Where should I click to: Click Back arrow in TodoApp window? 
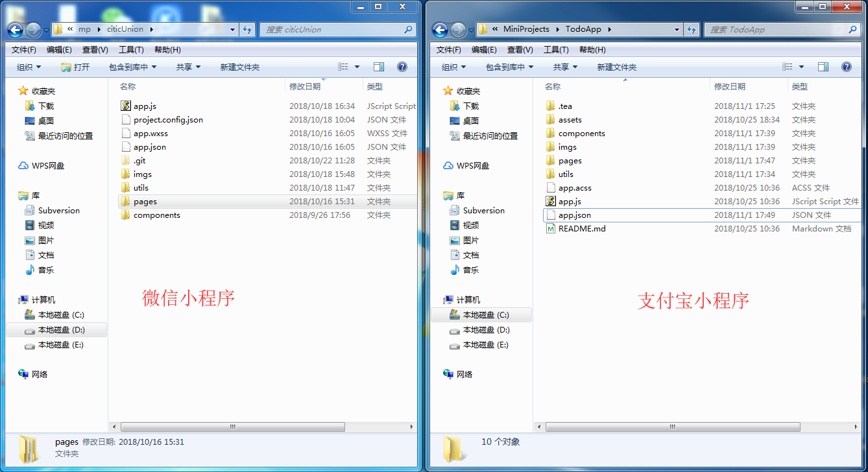(440, 29)
